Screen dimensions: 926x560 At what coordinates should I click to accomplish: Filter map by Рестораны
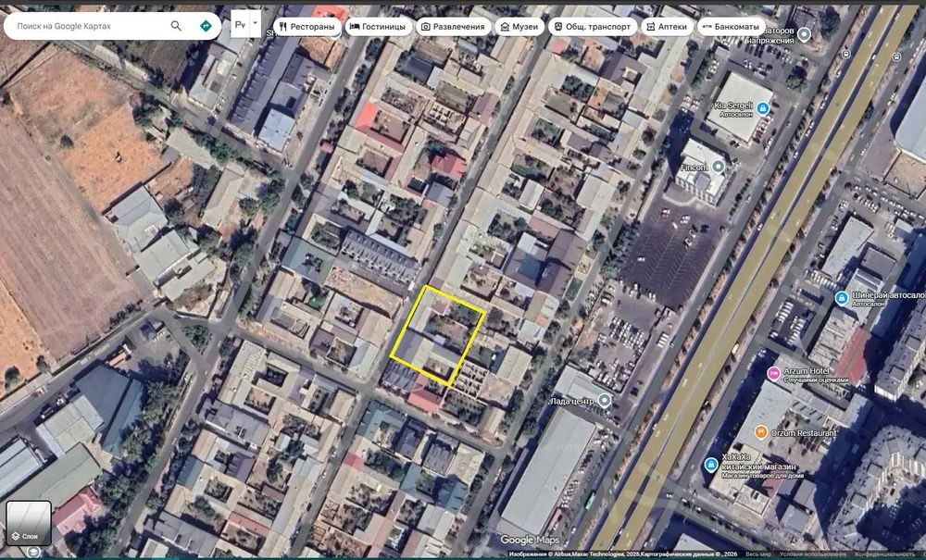pos(307,27)
